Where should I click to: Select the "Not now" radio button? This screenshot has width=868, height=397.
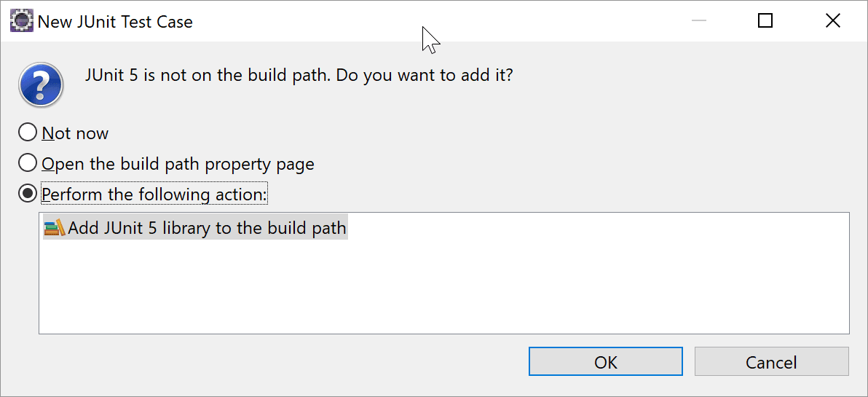click(x=28, y=133)
